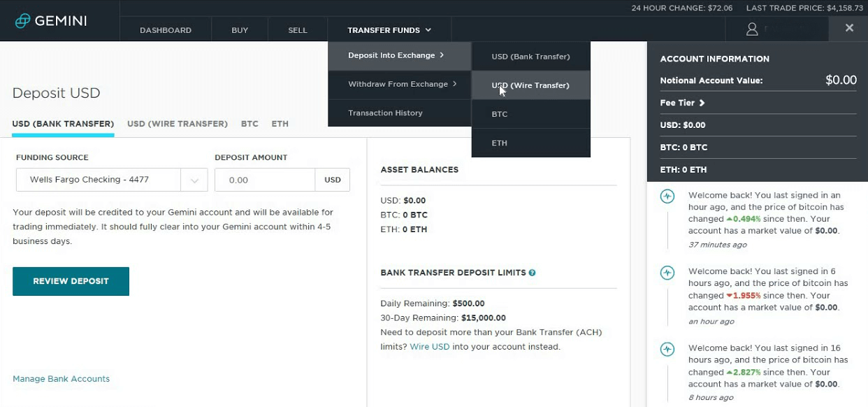The width and height of the screenshot is (868, 407).
Task: Select BTC deposit in submenu
Action: pos(531,114)
